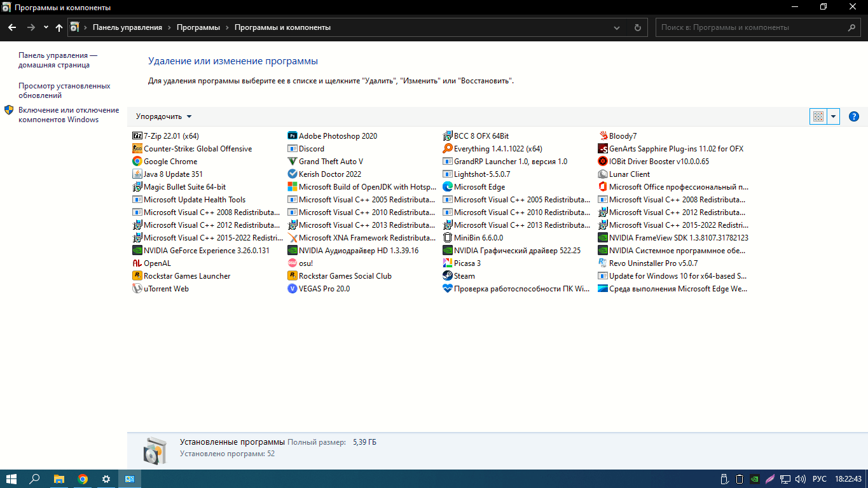Click the РУС language indicator

820,478
